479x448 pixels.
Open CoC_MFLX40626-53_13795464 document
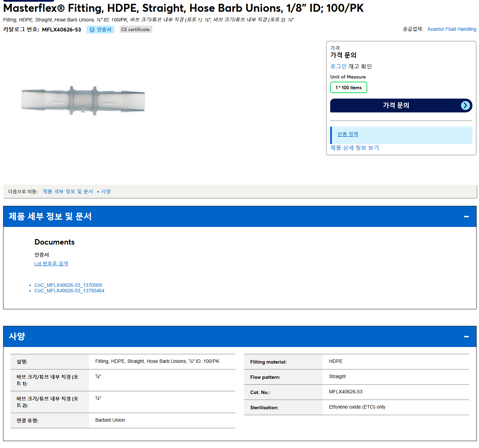coord(69,291)
